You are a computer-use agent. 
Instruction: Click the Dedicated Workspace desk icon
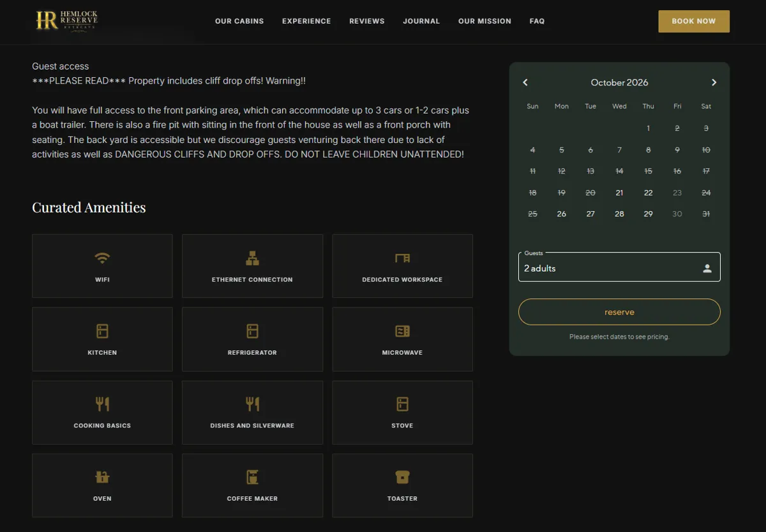point(402,258)
